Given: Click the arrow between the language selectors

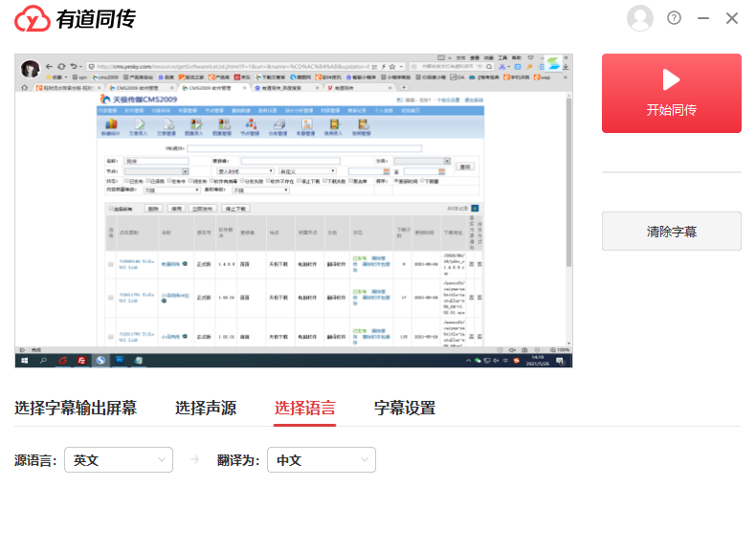Looking at the screenshot, I should click(x=195, y=460).
